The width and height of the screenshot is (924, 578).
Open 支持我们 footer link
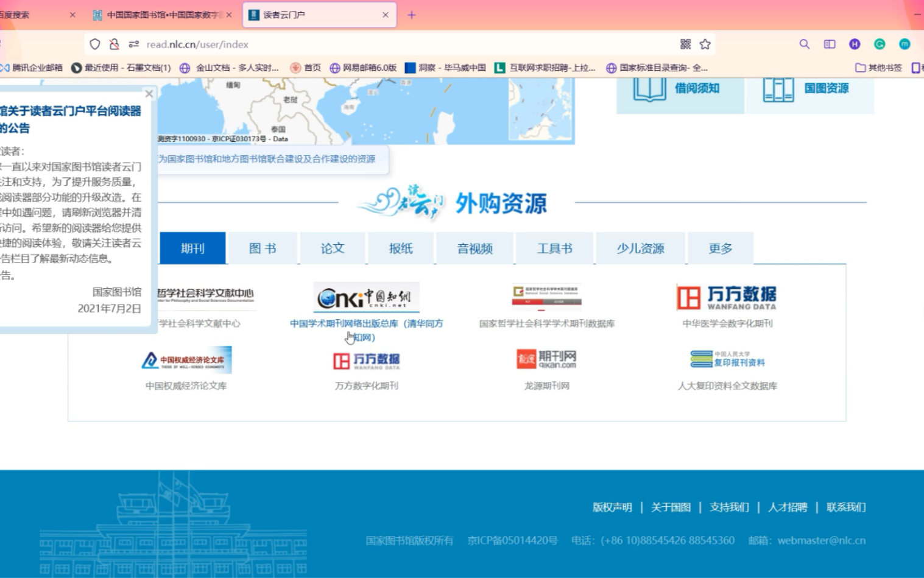(729, 507)
